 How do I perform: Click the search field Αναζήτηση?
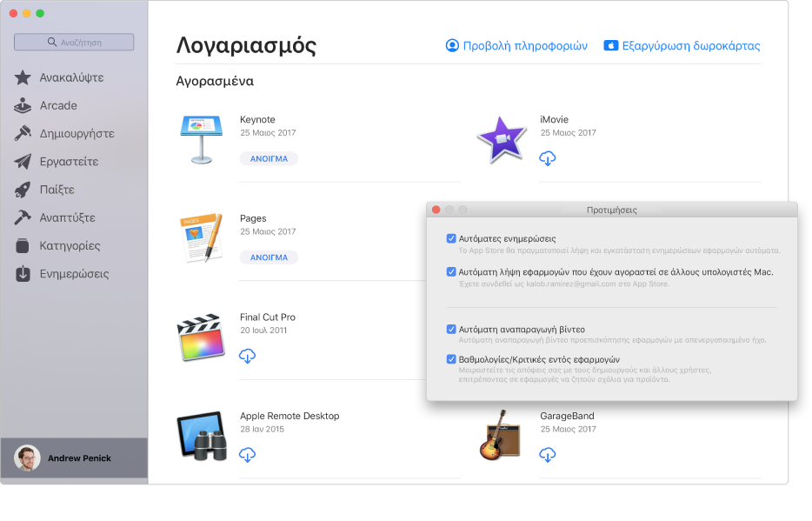74,42
